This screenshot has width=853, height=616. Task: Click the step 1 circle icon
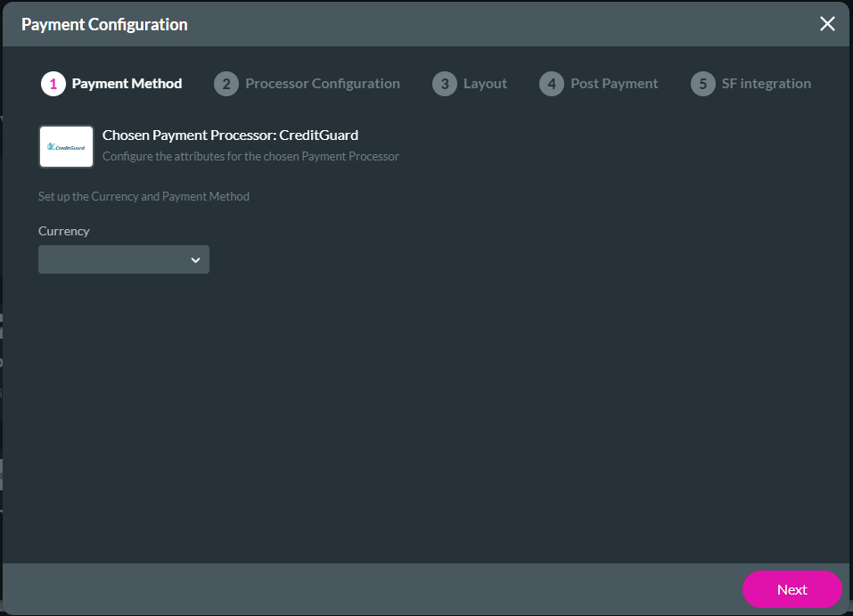click(53, 84)
